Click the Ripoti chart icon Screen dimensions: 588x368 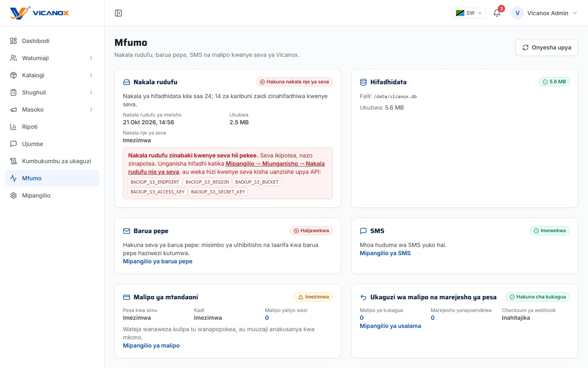tap(13, 127)
